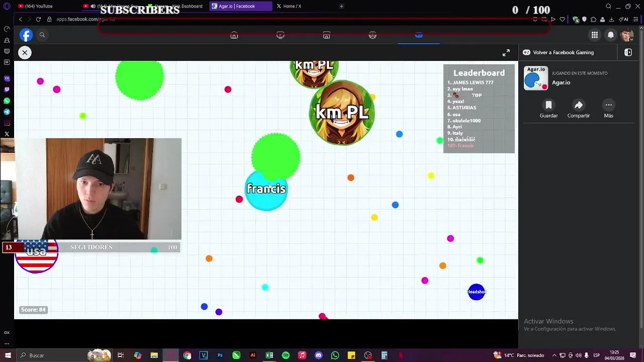Toggle the side panel layout button

coord(628,52)
